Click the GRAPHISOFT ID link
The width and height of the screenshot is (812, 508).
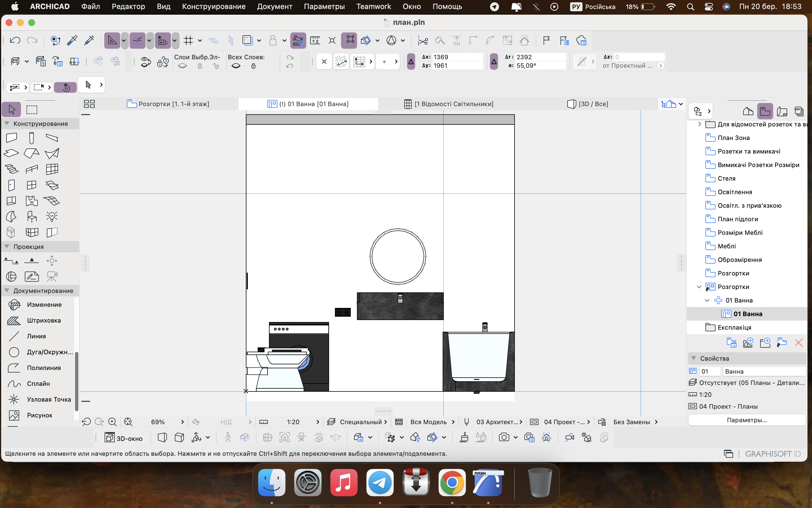coord(773,454)
